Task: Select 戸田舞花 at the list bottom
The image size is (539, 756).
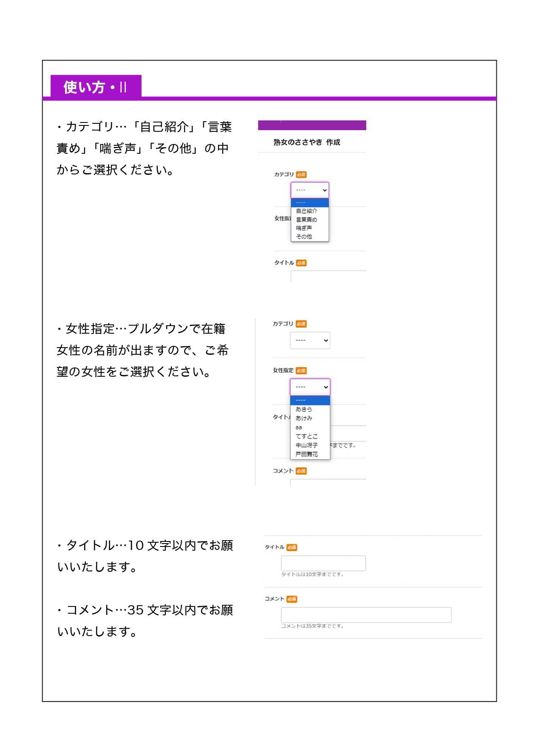Action: click(x=306, y=454)
